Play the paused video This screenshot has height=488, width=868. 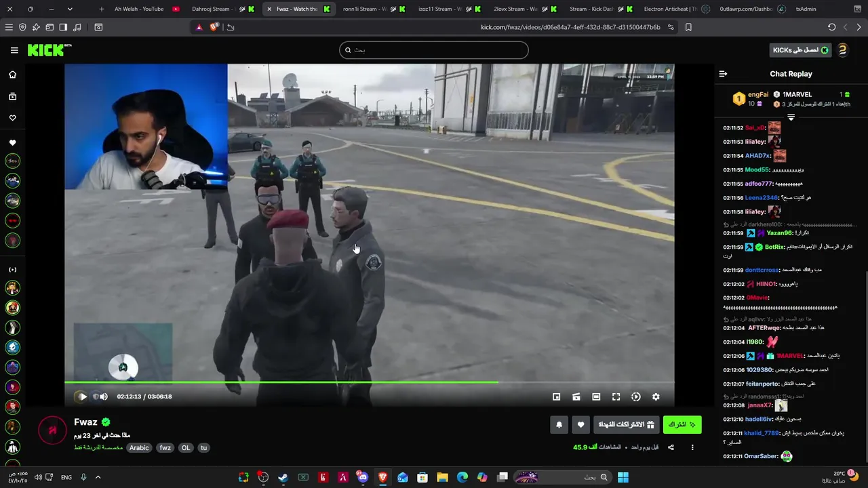pos(82,396)
